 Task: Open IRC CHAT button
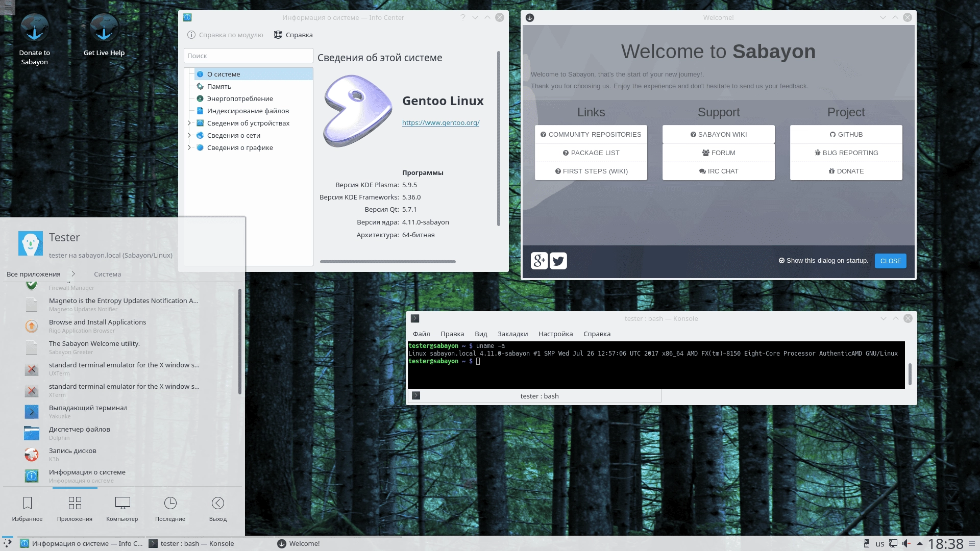tap(719, 171)
